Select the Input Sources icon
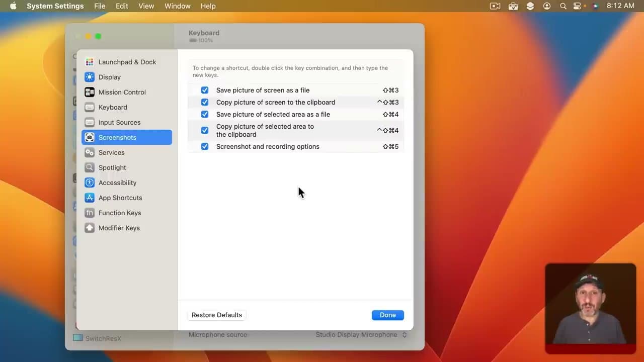 pos(90,122)
